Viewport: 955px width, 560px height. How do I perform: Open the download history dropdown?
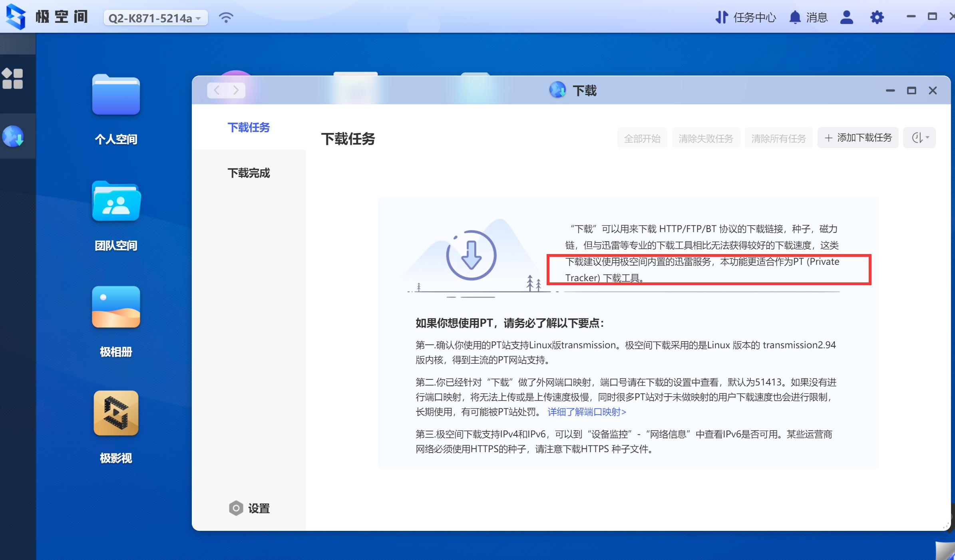point(919,137)
